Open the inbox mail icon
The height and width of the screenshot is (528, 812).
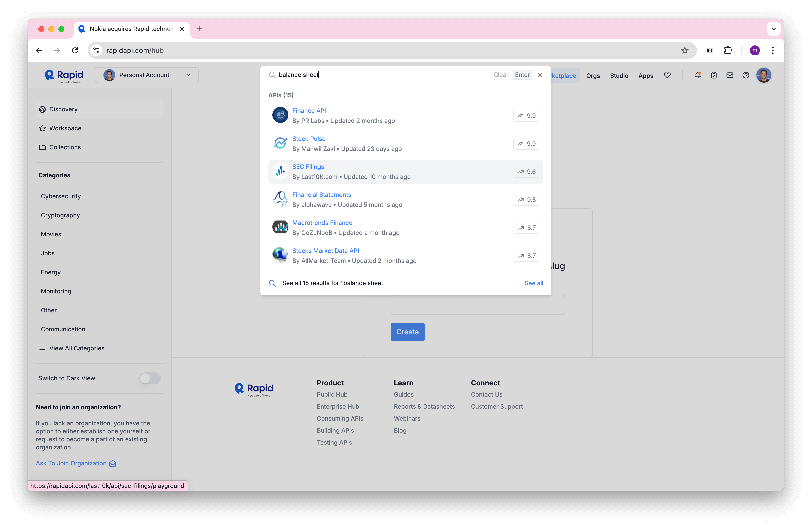pos(730,75)
